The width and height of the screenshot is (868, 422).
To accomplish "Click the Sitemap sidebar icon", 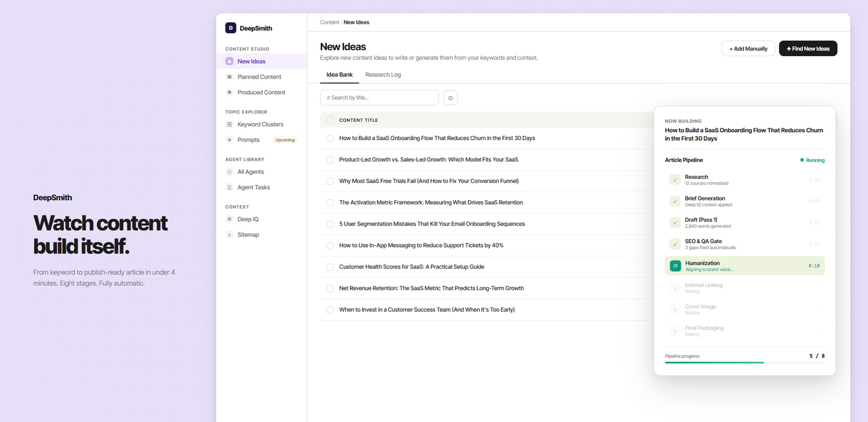I will point(229,235).
